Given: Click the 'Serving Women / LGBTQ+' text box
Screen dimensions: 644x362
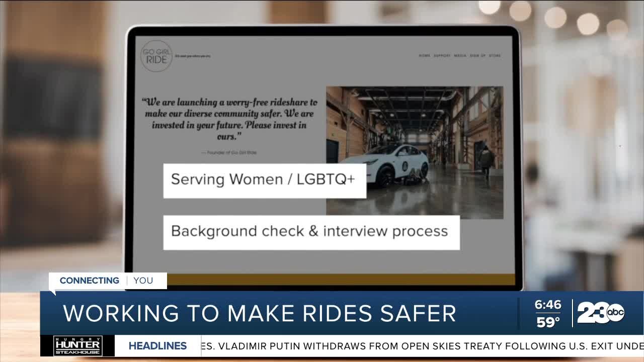Looking at the screenshot, I should pos(265,180).
